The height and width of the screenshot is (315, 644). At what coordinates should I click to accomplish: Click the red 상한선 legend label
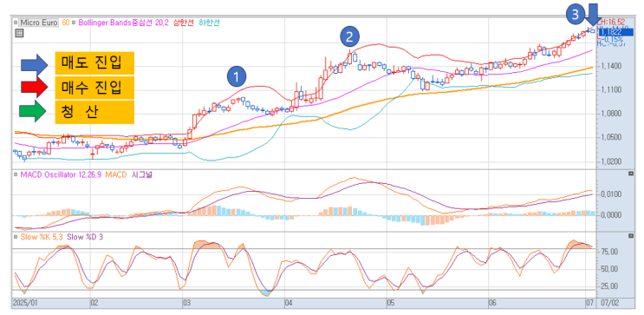(x=184, y=23)
